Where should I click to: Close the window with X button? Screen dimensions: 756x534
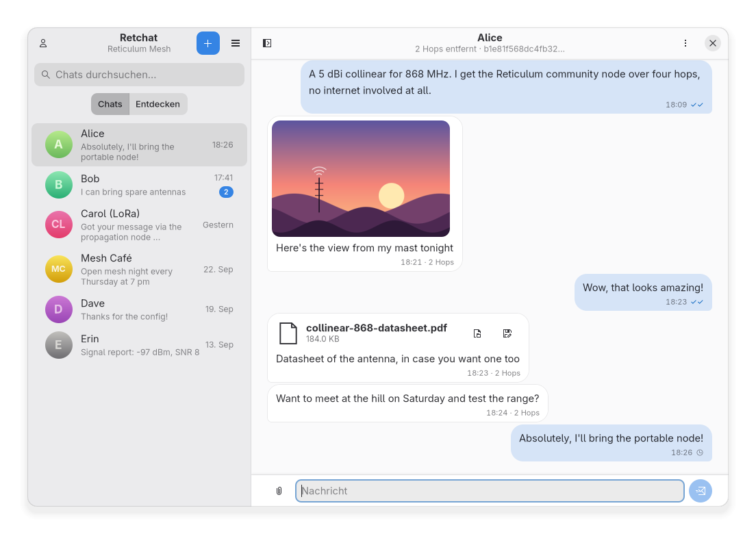[x=713, y=43]
